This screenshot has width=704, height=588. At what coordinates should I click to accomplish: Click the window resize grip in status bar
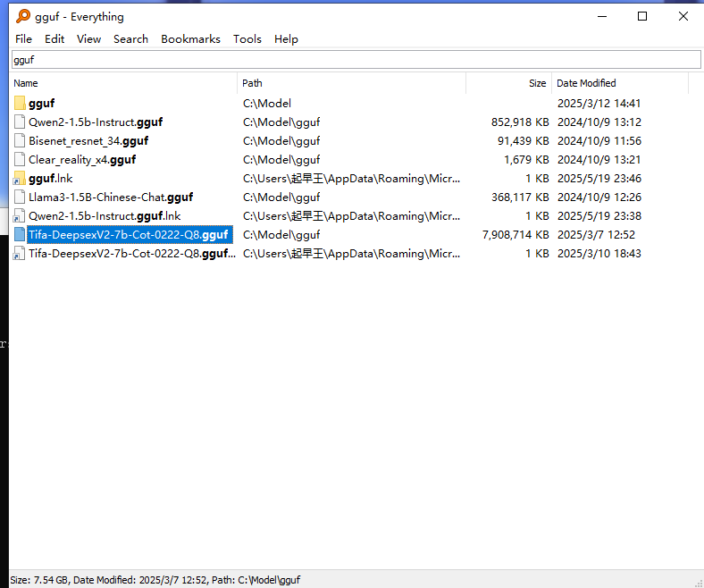pos(698,583)
